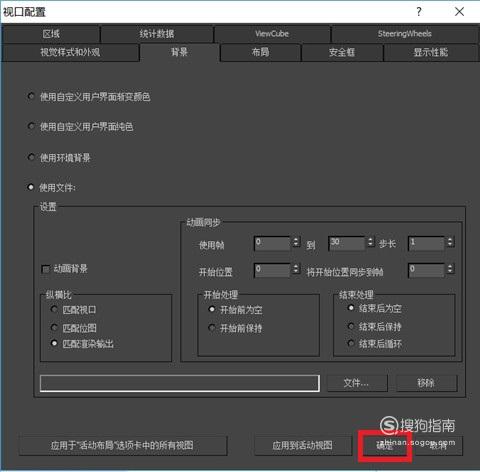Click the 取消 cancel button
The width and height of the screenshot is (480, 472).
coord(438,446)
